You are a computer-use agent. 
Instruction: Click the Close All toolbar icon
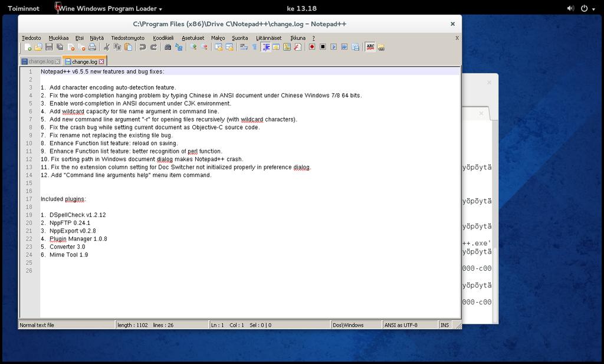pyautogui.click(x=81, y=47)
